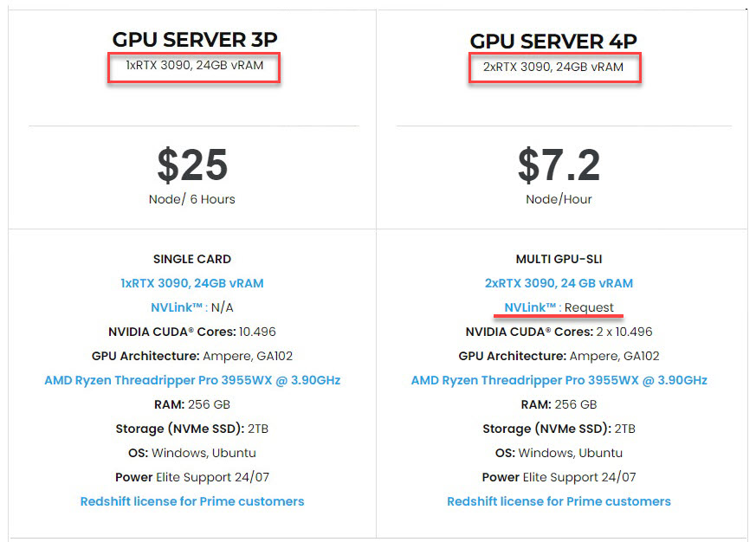The height and width of the screenshot is (542, 756).
Task: Click the Node/Hour billing text
Action: coord(559,199)
